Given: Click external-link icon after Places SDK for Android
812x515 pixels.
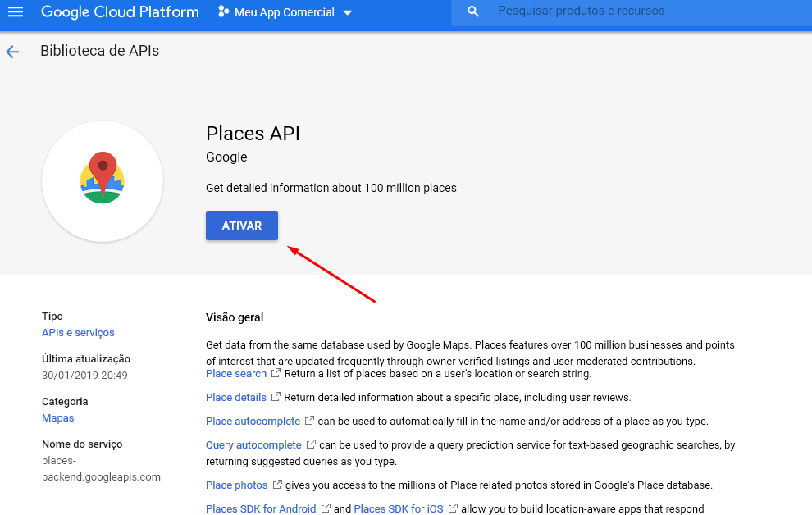Looking at the screenshot, I should [x=326, y=508].
